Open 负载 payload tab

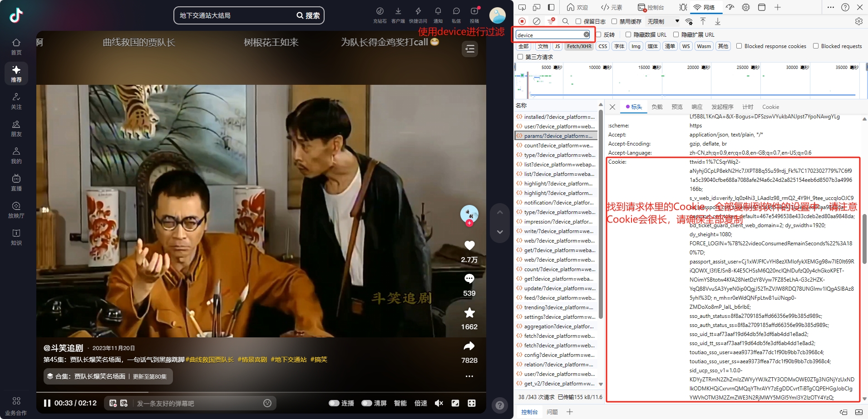[657, 107]
